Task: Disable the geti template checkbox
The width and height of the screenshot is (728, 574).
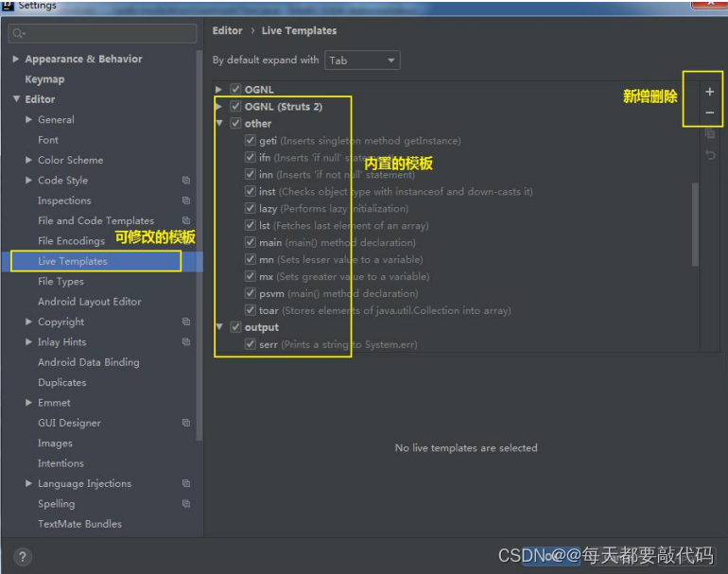Action: (251, 140)
